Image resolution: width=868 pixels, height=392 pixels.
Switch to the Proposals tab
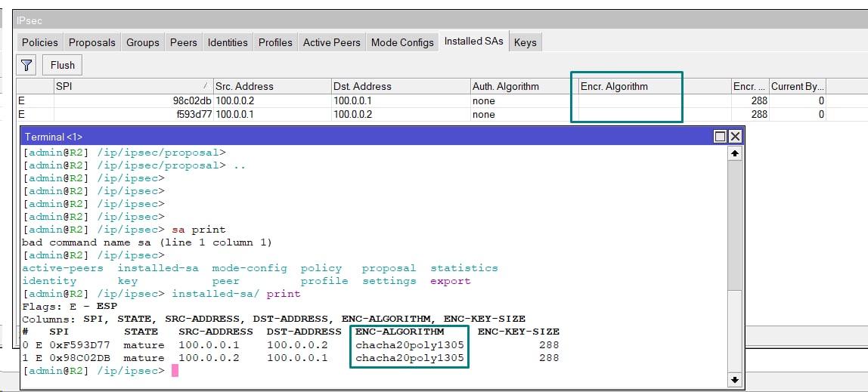tap(92, 42)
